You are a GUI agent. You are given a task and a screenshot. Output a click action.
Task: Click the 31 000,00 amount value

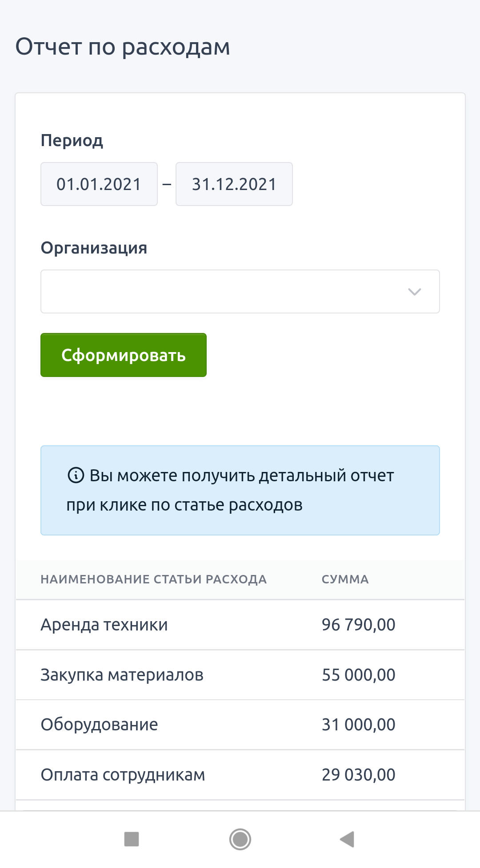tap(359, 725)
